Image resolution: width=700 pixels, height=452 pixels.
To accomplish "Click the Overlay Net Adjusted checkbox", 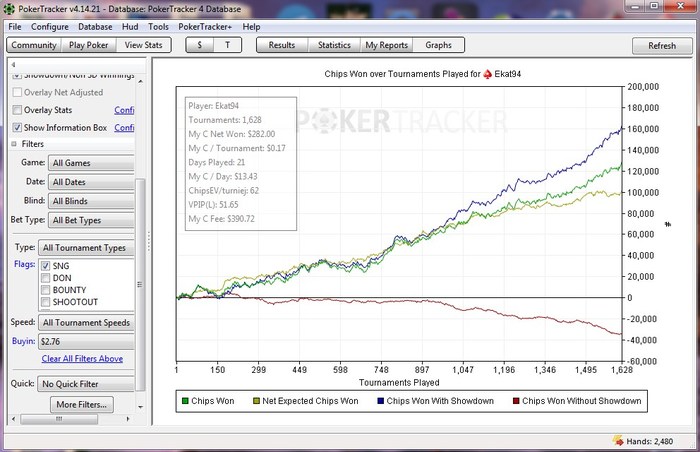I will click(x=17, y=92).
